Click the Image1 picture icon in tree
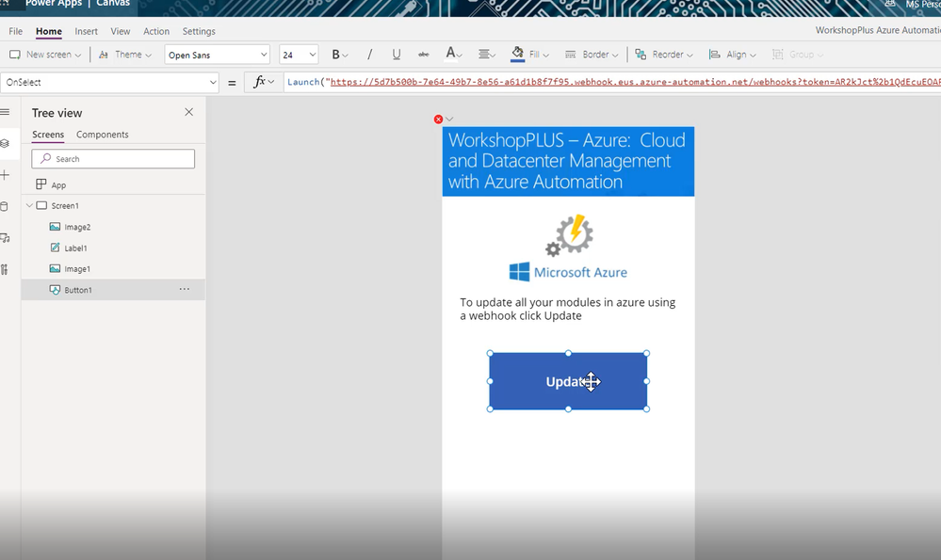 (x=55, y=268)
